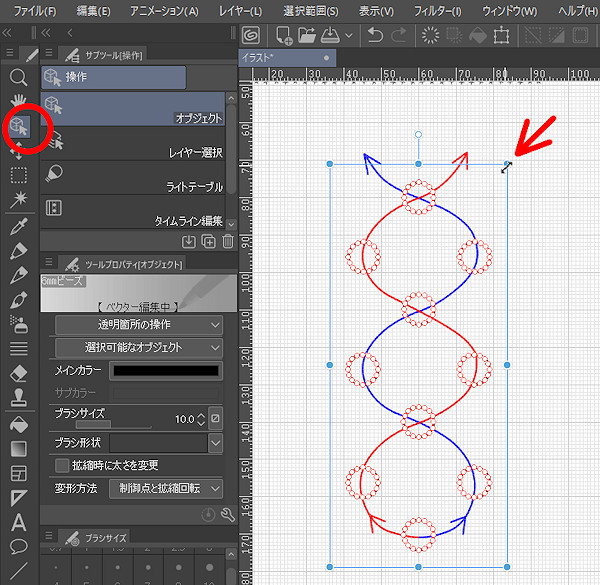This screenshot has width=600, height=585.
Task: Select the Airbrush spray tool
Action: point(18,324)
